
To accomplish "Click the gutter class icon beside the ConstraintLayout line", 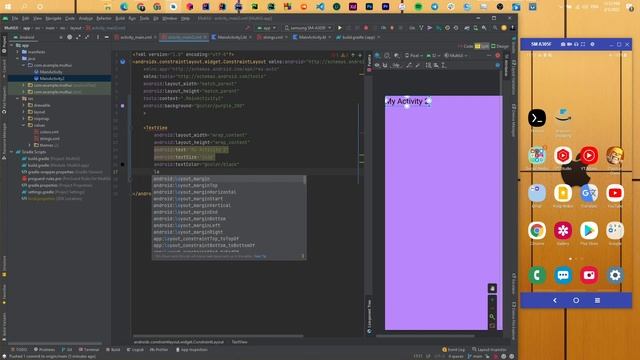I will point(122,62).
